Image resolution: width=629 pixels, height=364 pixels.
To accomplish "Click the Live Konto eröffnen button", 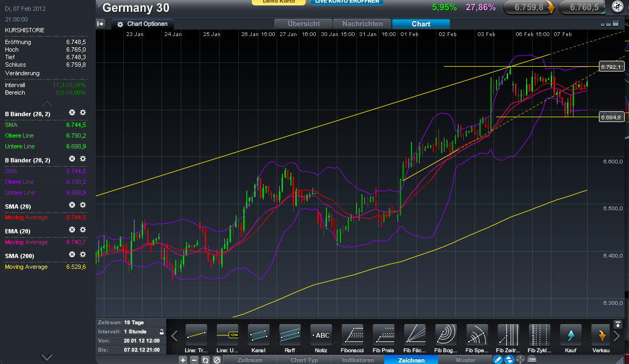I will 347,2.
